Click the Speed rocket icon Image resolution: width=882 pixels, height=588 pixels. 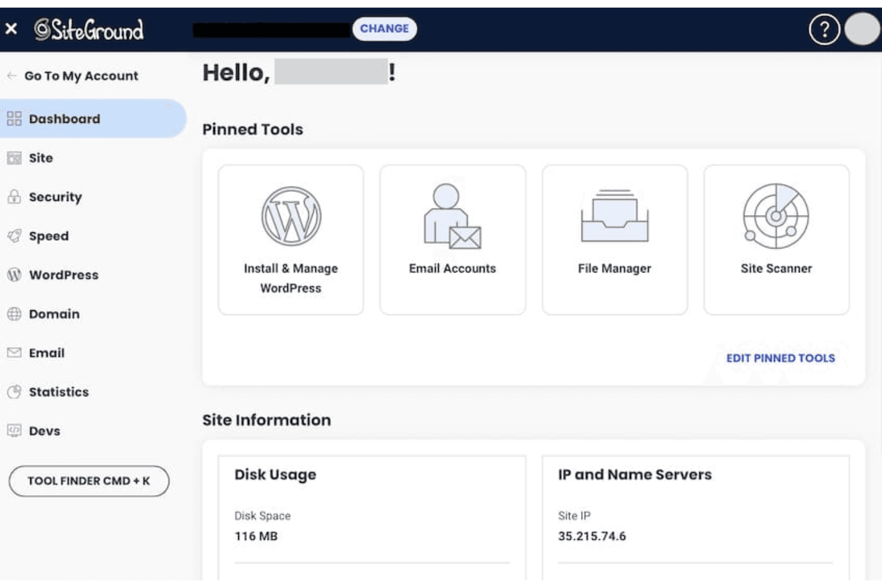click(14, 236)
